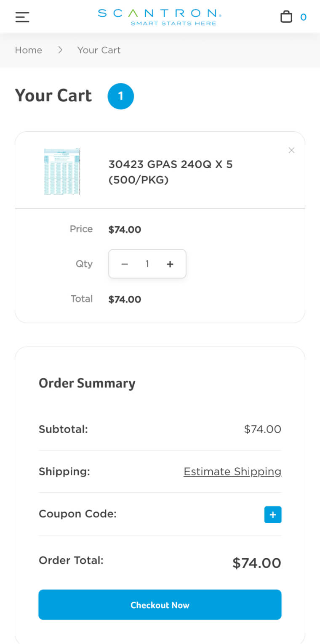320x644 pixels.
Task: Open the answer sheet product thumbnail
Action: click(62, 172)
